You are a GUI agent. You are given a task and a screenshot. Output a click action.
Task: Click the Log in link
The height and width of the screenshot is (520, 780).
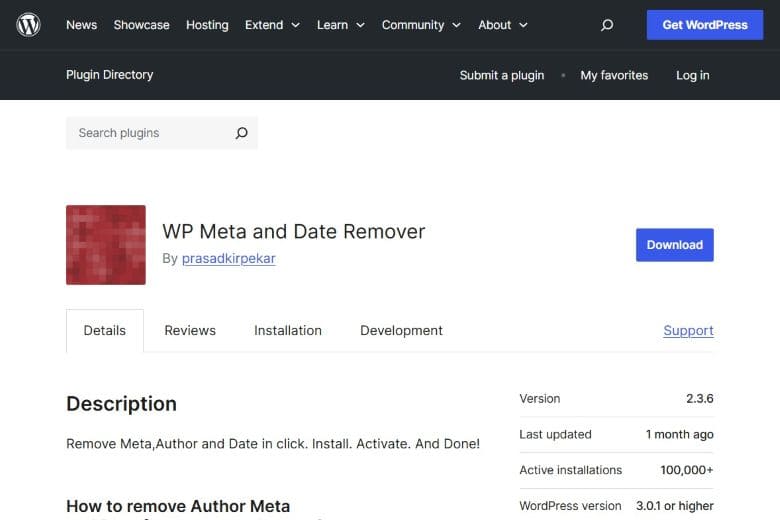point(692,75)
